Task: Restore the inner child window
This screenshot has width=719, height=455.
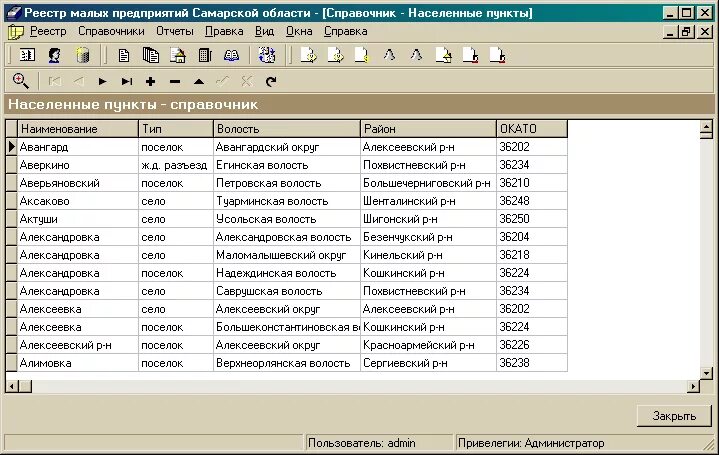Action: click(x=686, y=32)
